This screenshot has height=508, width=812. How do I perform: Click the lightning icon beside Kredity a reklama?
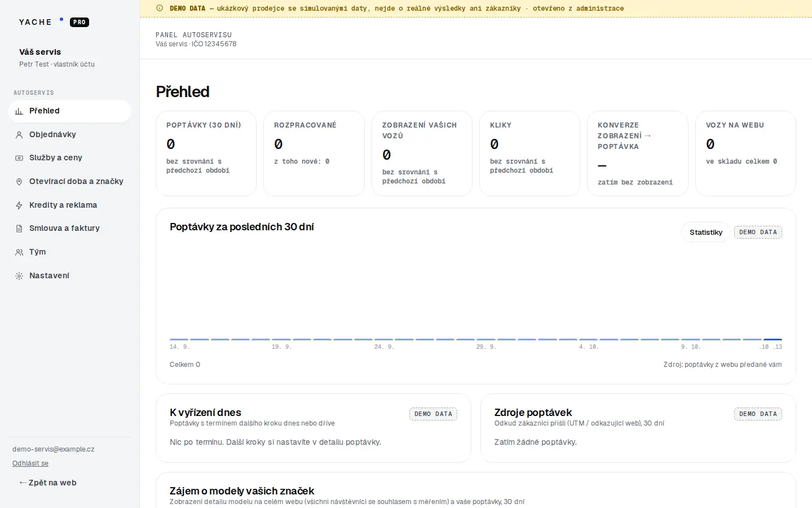(x=19, y=205)
